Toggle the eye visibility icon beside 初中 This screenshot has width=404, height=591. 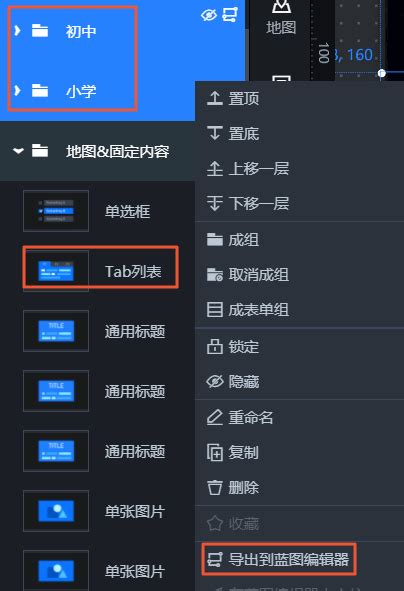[208, 15]
